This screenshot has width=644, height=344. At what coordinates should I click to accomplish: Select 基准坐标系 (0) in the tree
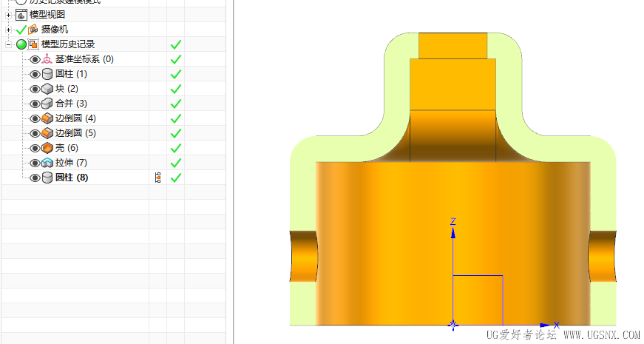(x=84, y=59)
